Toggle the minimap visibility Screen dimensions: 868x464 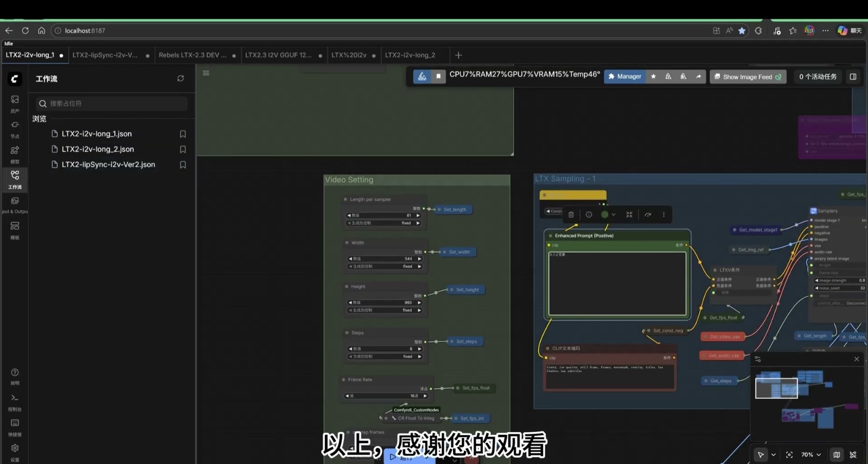click(x=837, y=455)
